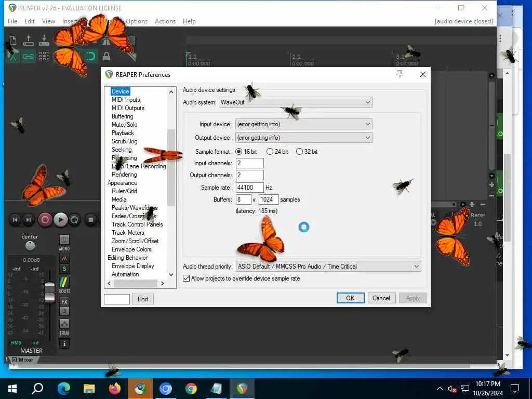Mute the master track with M
Viewport: 532px width, 399px height.
pyautogui.click(x=64, y=259)
